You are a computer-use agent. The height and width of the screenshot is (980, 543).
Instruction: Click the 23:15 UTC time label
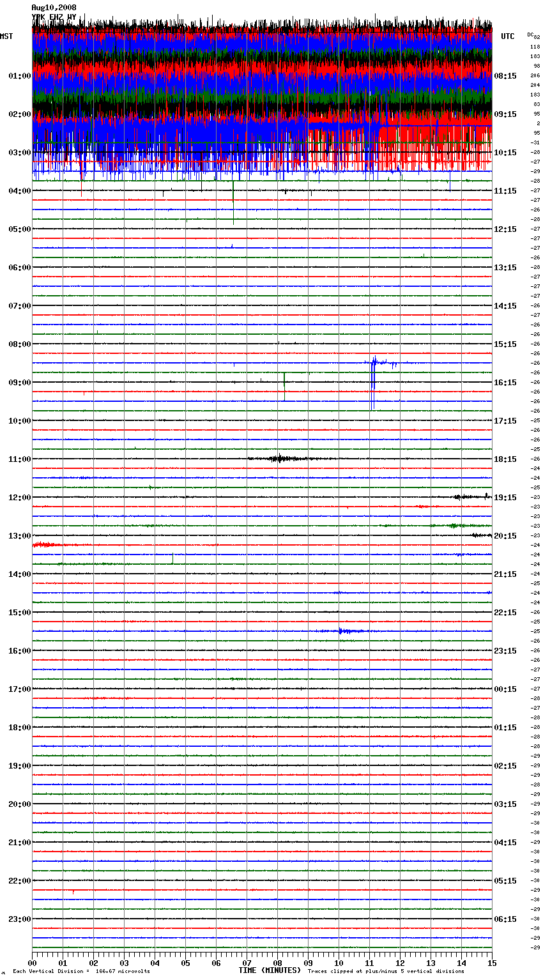pos(505,651)
